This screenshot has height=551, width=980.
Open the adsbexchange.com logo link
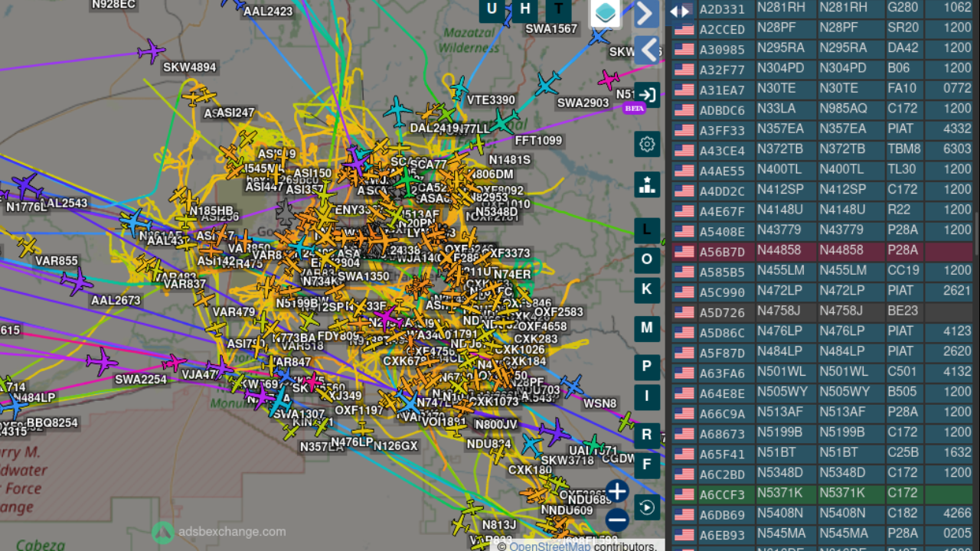tap(219, 532)
